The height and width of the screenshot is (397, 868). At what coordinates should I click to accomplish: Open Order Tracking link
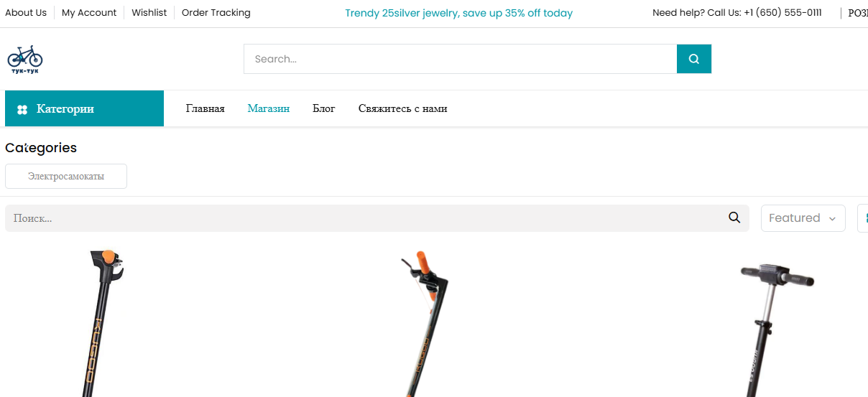coord(216,13)
